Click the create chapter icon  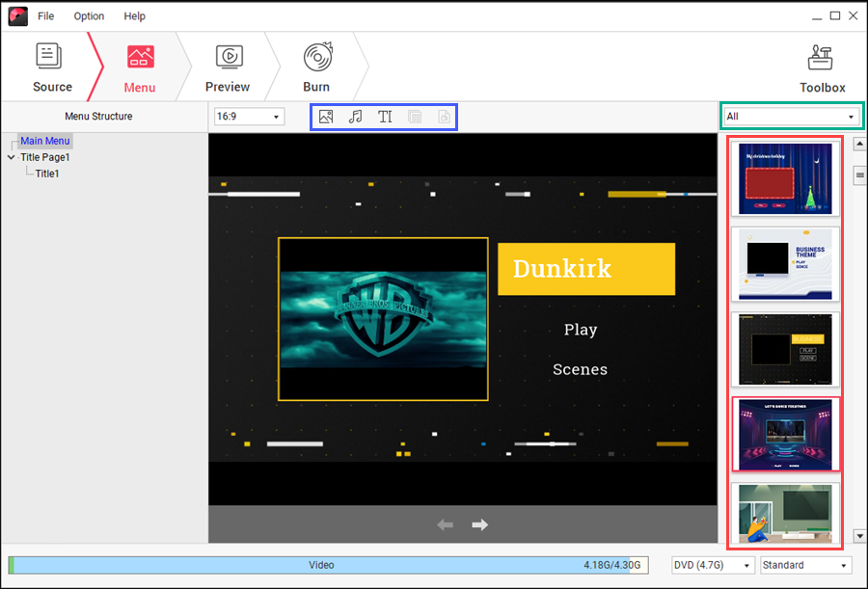444,117
